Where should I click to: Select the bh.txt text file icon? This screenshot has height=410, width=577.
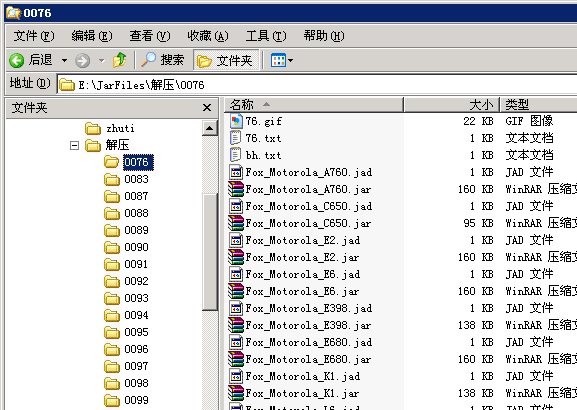pos(236,155)
